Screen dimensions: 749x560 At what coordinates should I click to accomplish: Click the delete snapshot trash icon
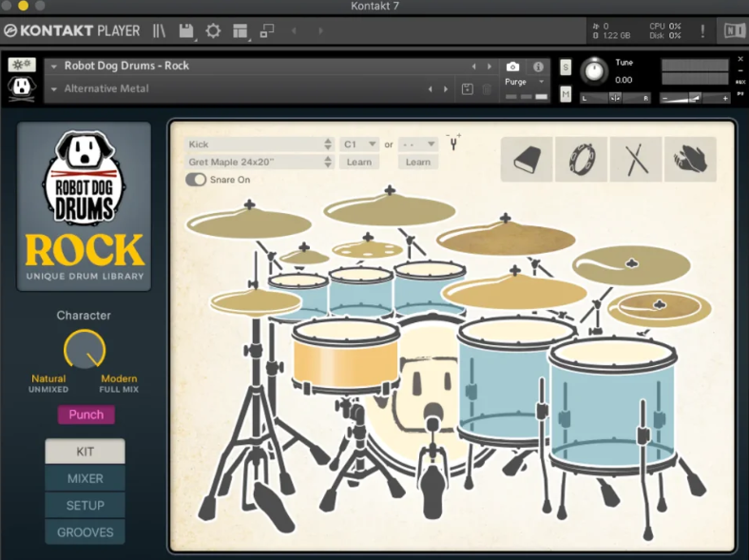(487, 88)
